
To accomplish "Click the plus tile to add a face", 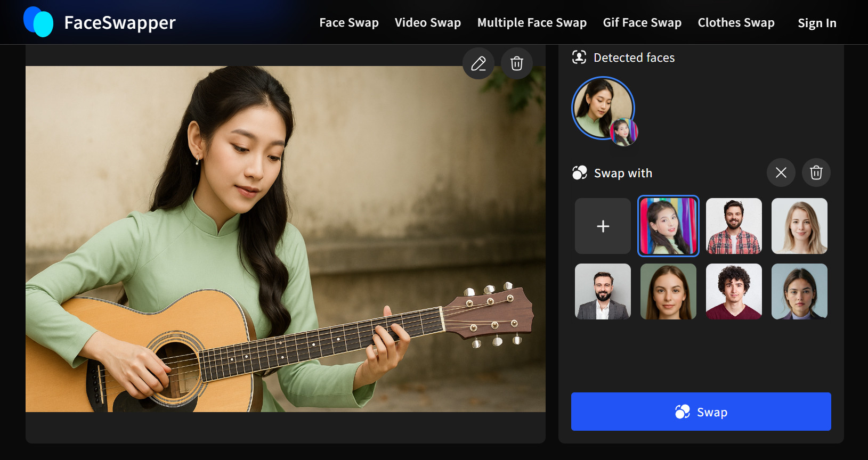I will click(603, 226).
